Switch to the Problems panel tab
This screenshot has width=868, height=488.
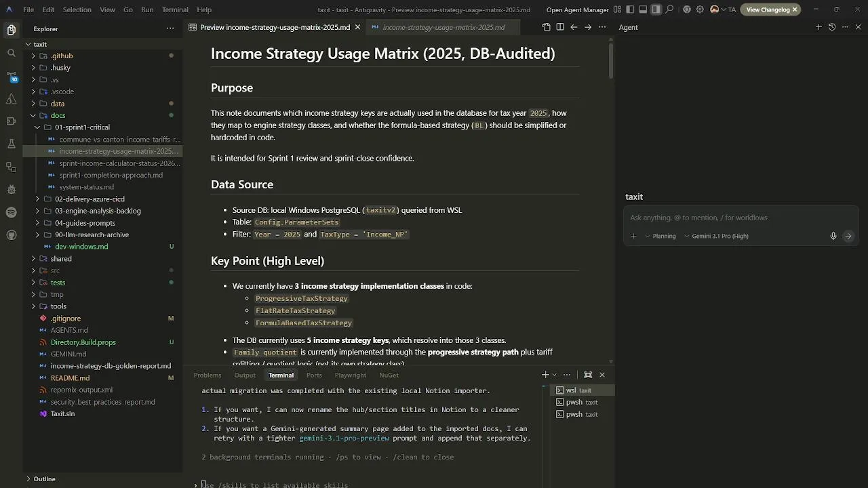208,375
